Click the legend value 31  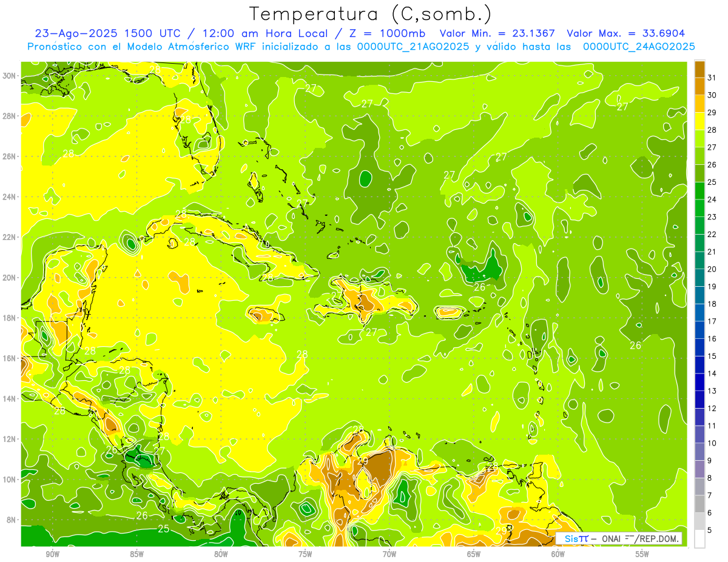pos(713,78)
